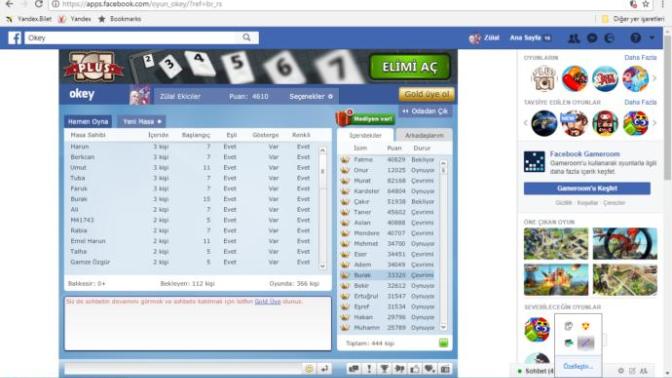Open chat settings gear icon
Image resolution: width=672 pixels, height=378 pixels.
click(621, 371)
